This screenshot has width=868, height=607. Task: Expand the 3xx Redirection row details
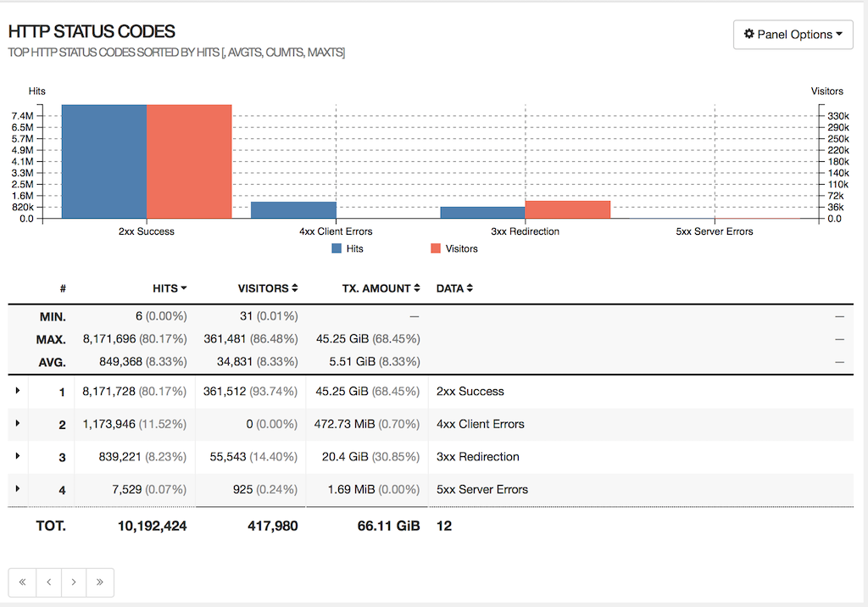coord(18,456)
